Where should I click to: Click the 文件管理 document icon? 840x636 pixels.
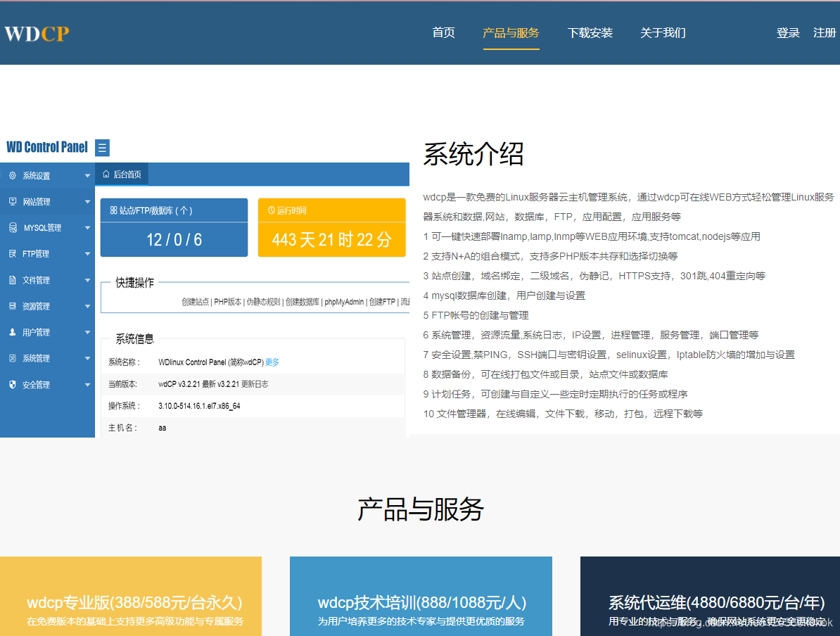[13, 280]
